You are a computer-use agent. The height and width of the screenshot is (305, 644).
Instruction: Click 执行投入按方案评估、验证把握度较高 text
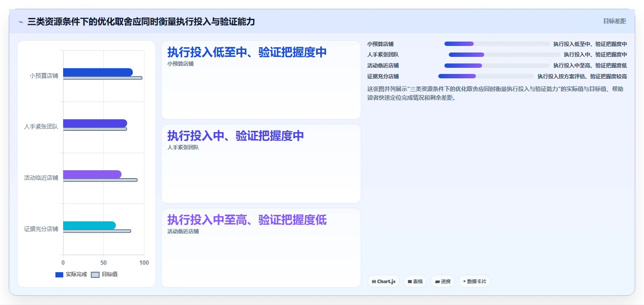pyautogui.click(x=582, y=76)
